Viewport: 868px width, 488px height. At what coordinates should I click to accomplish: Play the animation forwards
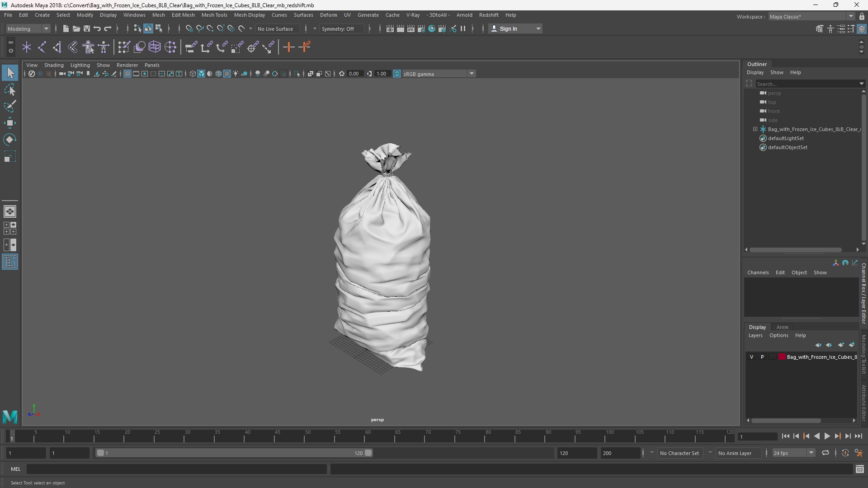(x=827, y=436)
